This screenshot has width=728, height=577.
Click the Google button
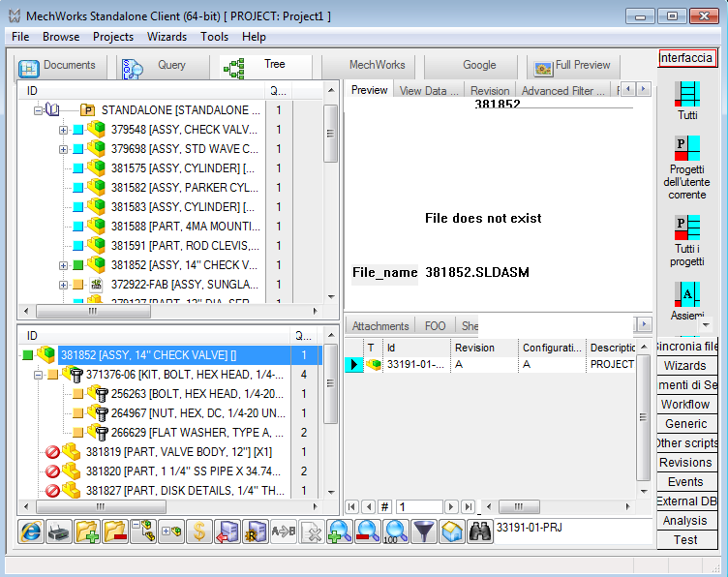pos(470,66)
